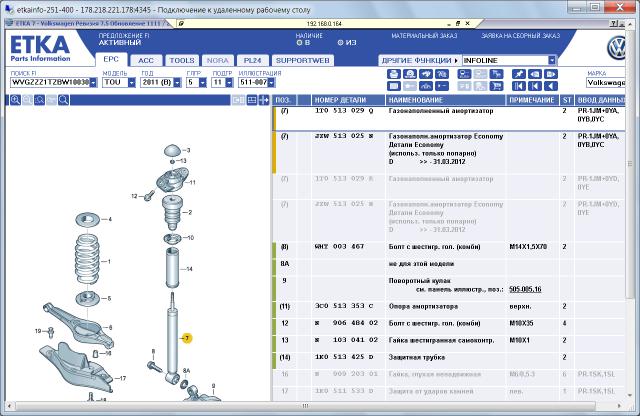Click the ПРИМЕЧАНИЕ column header
This screenshot has width=640, height=416.
tap(532, 100)
